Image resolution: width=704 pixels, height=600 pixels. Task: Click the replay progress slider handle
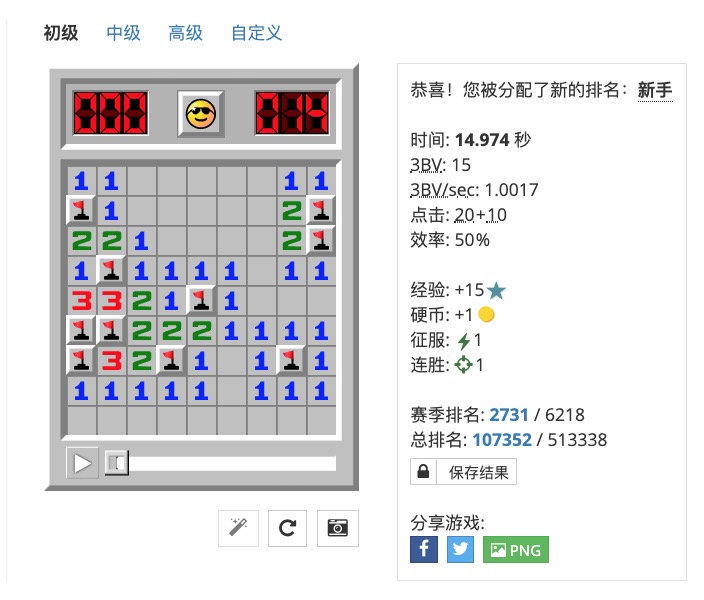point(117,463)
